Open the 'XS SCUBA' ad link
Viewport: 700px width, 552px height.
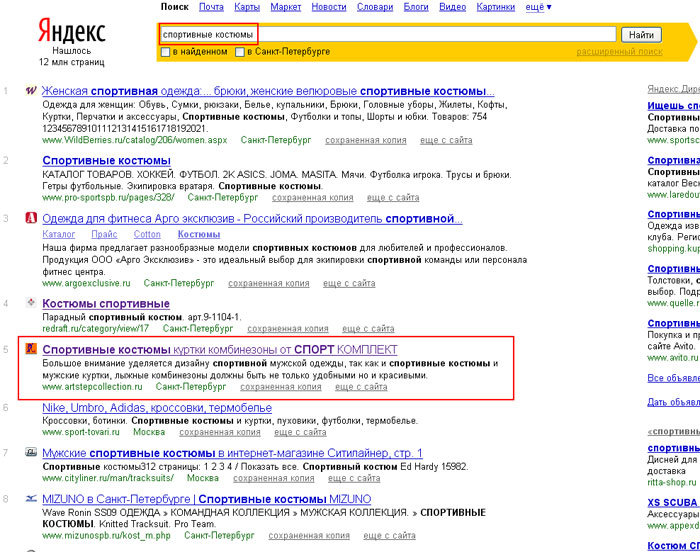(x=674, y=502)
